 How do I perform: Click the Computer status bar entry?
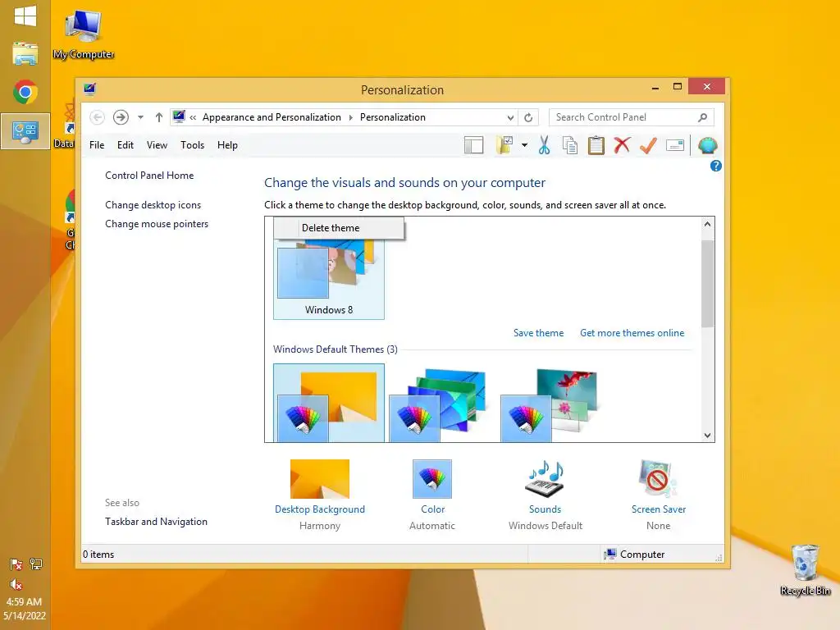[634, 554]
